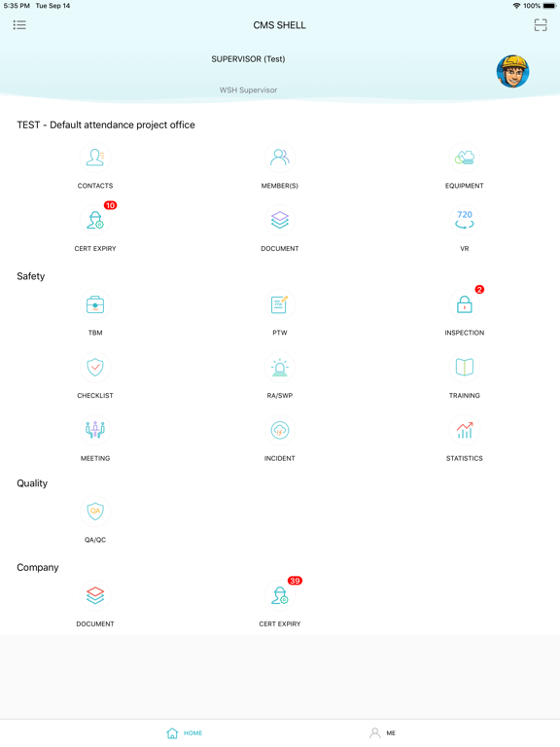560x747 pixels.
Task: Open the TBM safety icon
Action: point(95,304)
